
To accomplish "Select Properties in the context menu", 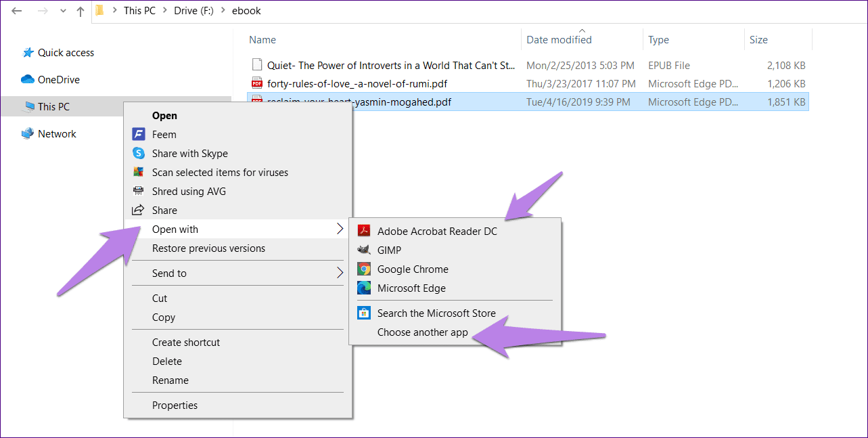I will point(175,405).
